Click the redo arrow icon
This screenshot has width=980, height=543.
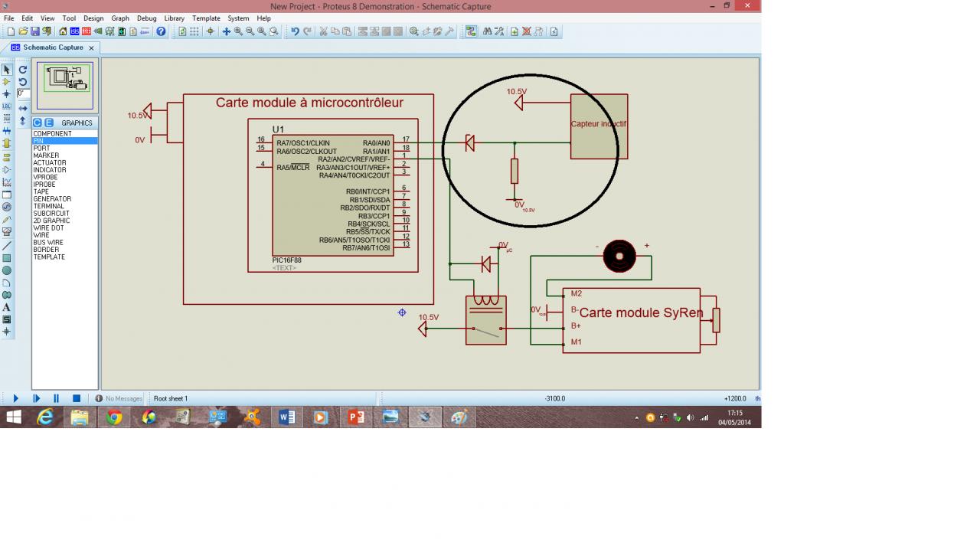(x=307, y=31)
